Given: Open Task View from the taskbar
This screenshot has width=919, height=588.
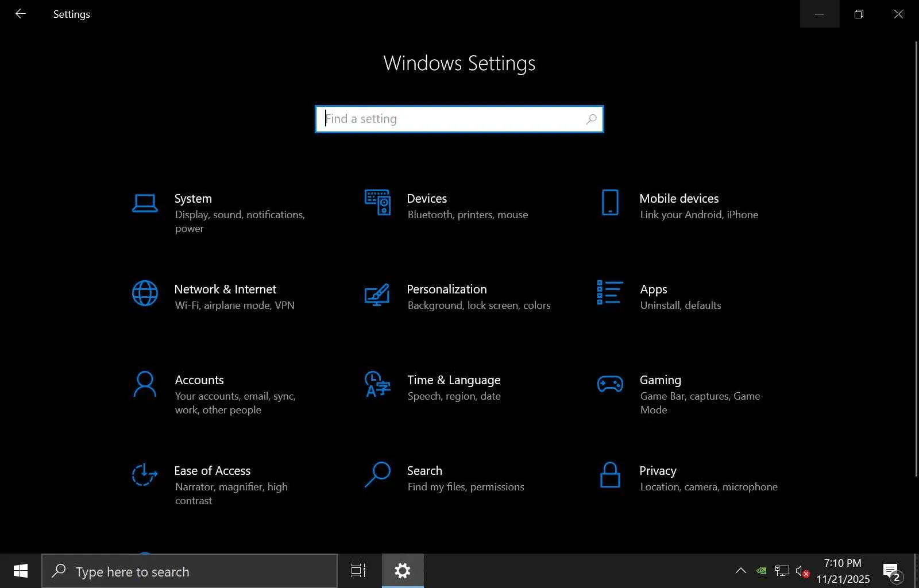Looking at the screenshot, I should (358, 571).
